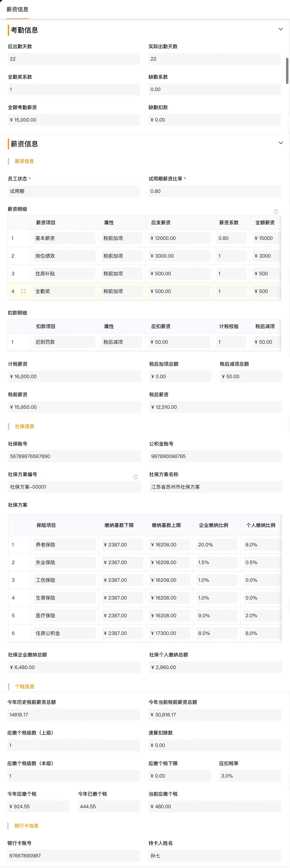Click the 应缴个税级数（上级） field

[x=74, y=745]
